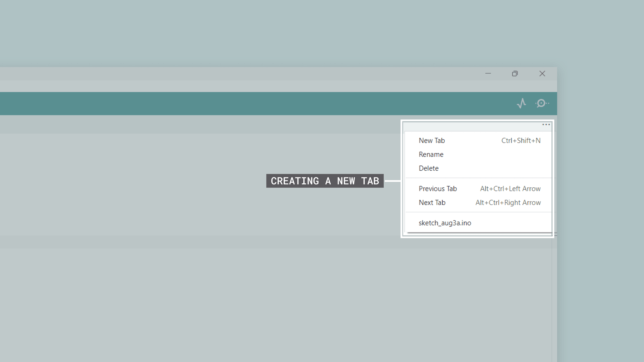Open the Serial Plotter
The height and width of the screenshot is (362, 644).
tap(521, 103)
